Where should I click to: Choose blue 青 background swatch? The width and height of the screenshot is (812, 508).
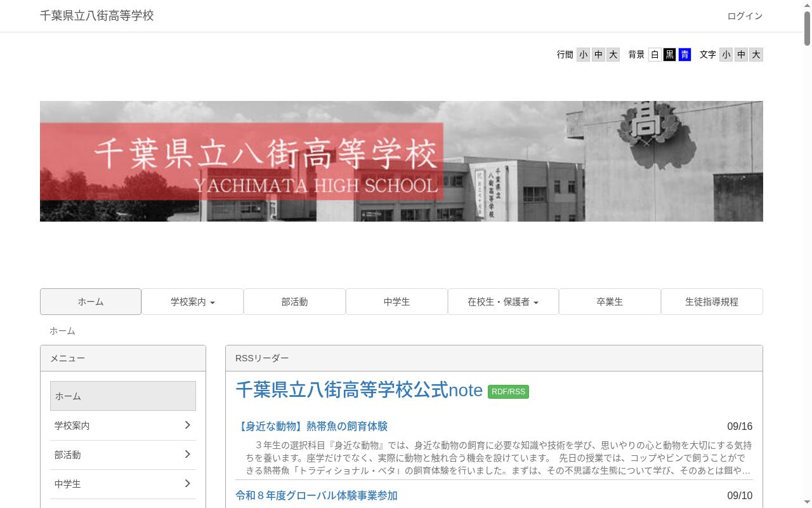click(x=684, y=55)
